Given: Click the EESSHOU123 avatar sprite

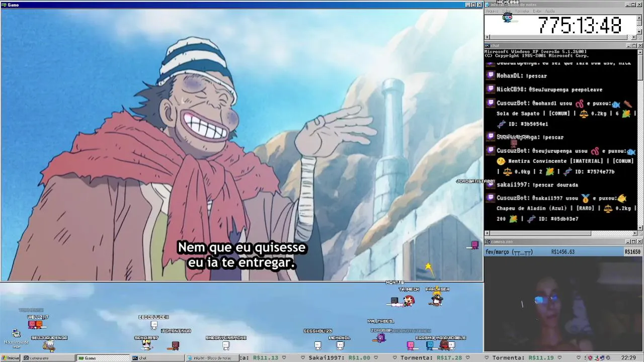Looking at the screenshot, I should point(317,345).
